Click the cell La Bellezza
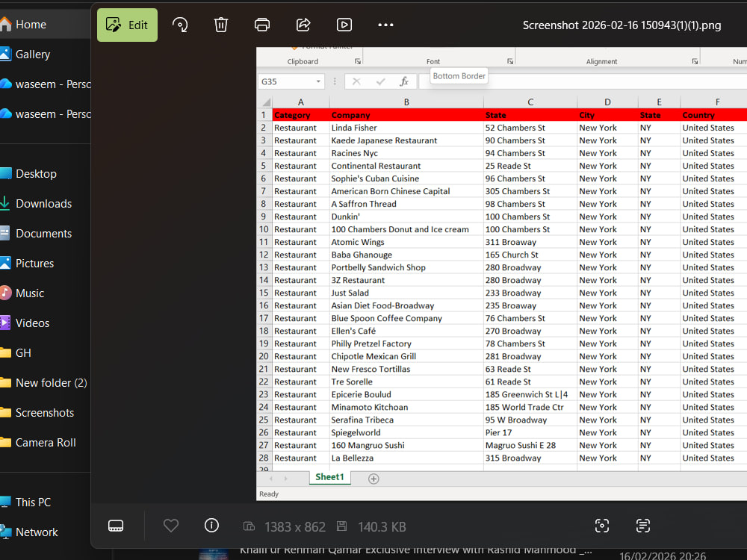Viewport: 747px width, 560px height. [406, 458]
